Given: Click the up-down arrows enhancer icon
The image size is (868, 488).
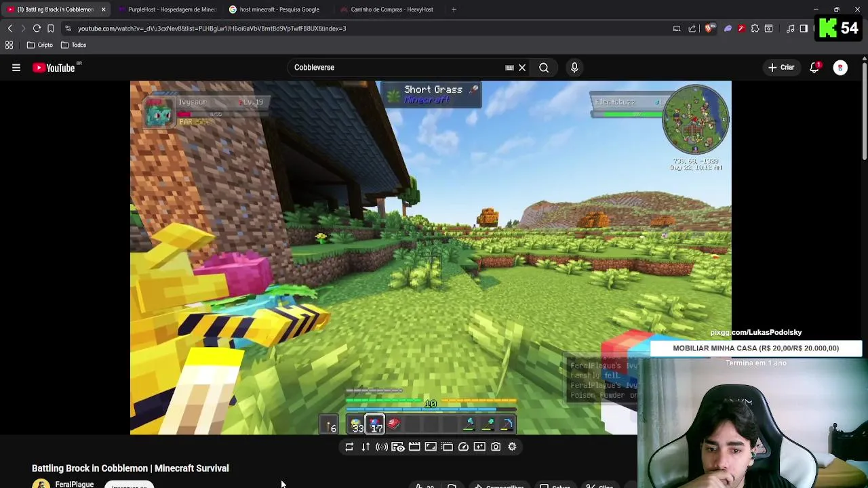Looking at the screenshot, I should [x=366, y=447].
